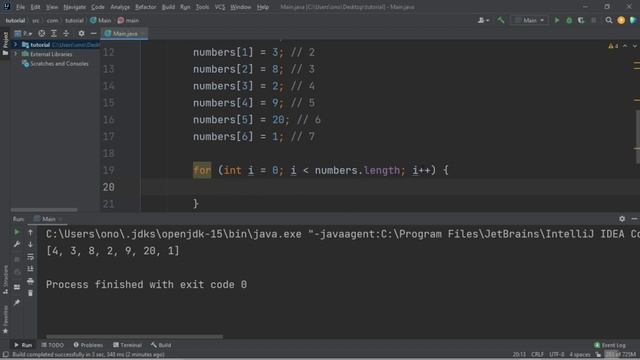The height and width of the screenshot is (360, 640).
Task: Start debugging with the green bug icon
Action: coord(569,20)
